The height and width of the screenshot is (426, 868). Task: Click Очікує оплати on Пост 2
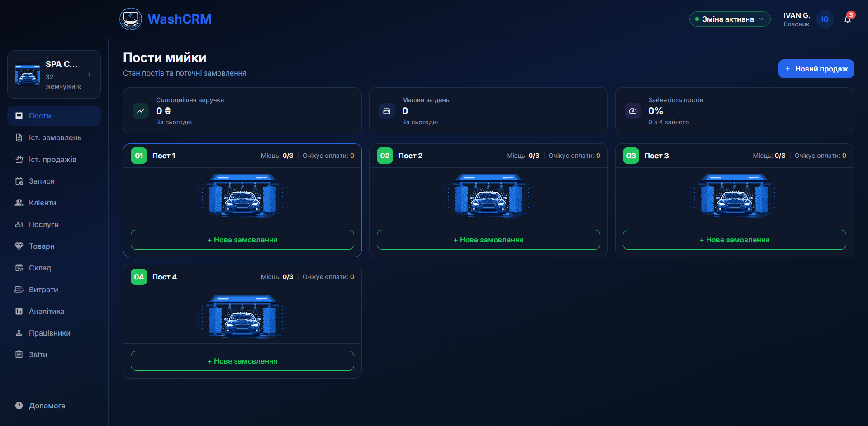[x=574, y=156]
